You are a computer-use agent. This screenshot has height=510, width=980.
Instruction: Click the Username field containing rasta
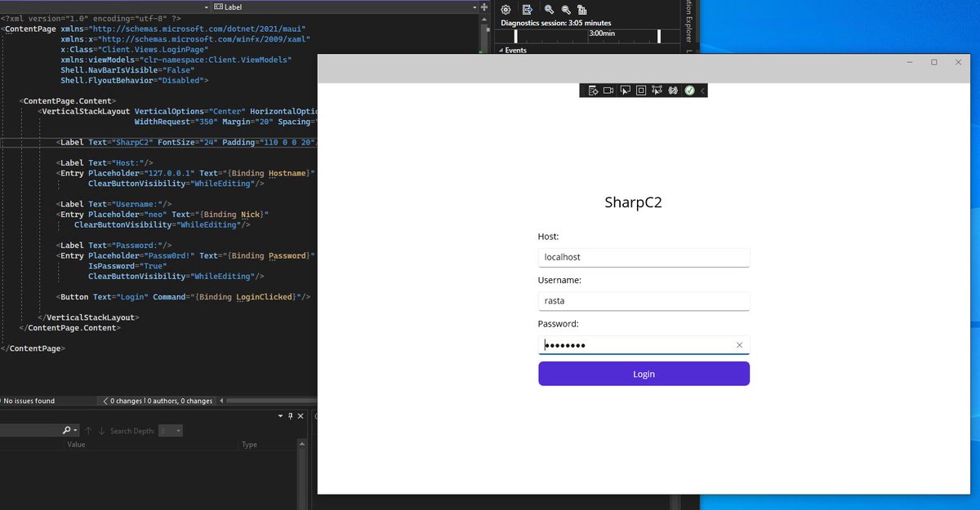[x=644, y=301]
